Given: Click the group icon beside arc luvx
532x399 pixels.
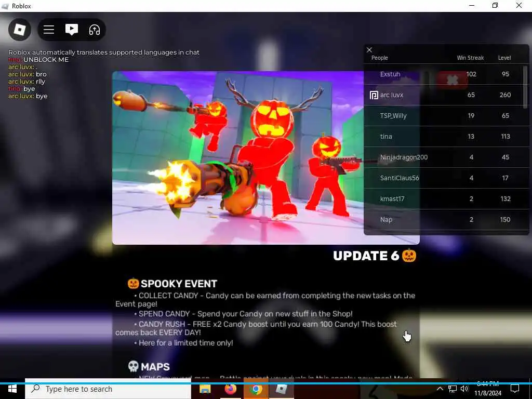Looking at the screenshot, I should pyautogui.click(x=374, y=95).
